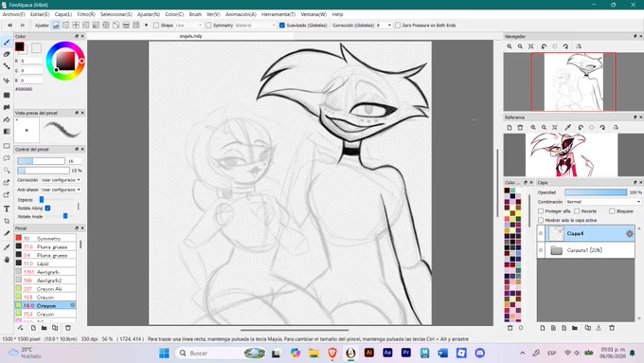Open the Anti-aliasing dropdown
Viewport: 644px width, 363px height.
[x=61, y=190]
